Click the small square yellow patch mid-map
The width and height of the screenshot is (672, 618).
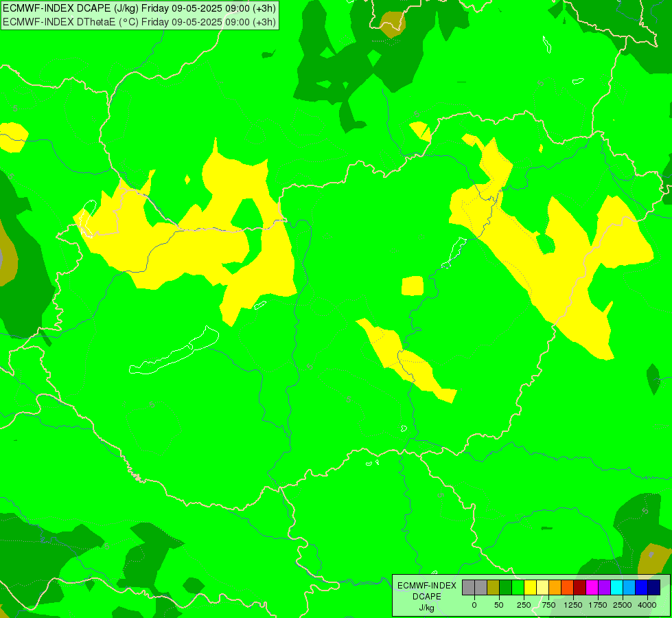pos(413,286)
